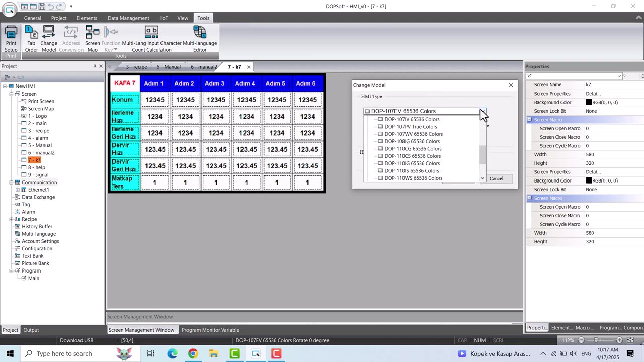The height and width of the screenshot is (362, 644).
Task: Open the Properties object selector dropdown
Action: [x=619, y=76]
